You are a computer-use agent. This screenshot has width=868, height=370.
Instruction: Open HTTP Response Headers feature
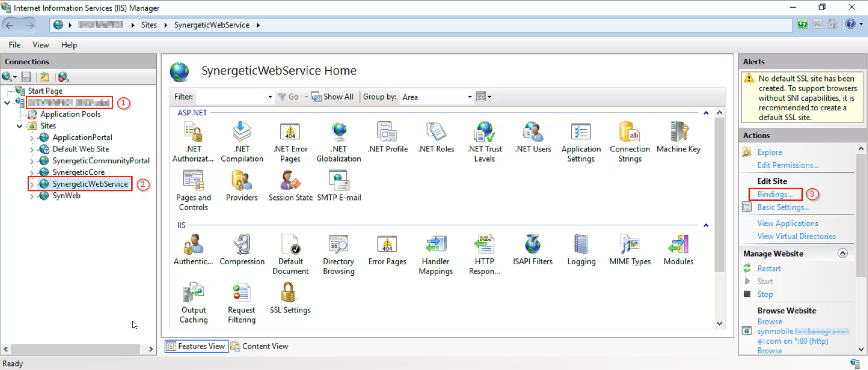click(484, 254)
